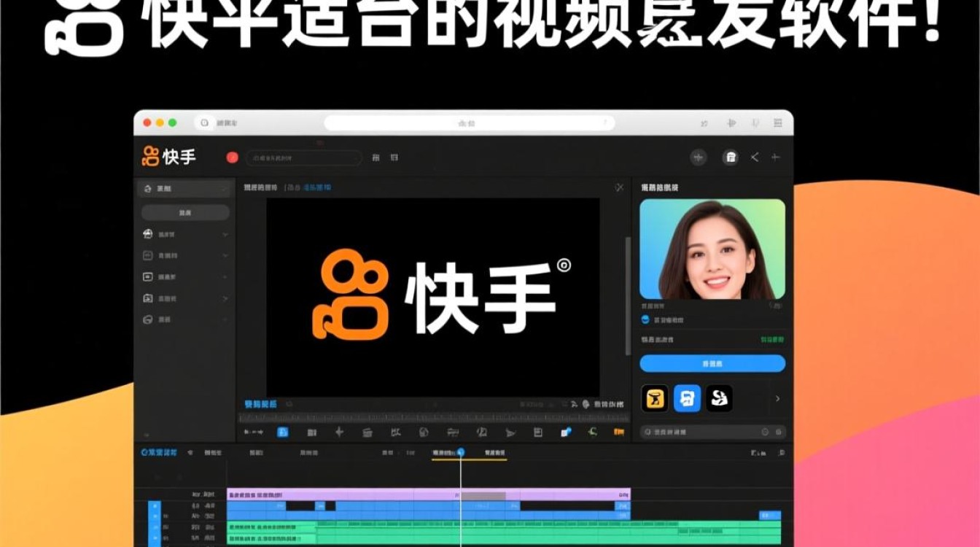Select the last sidebar item with circle icon
The image size is (980, 547).
coord(184,319)
